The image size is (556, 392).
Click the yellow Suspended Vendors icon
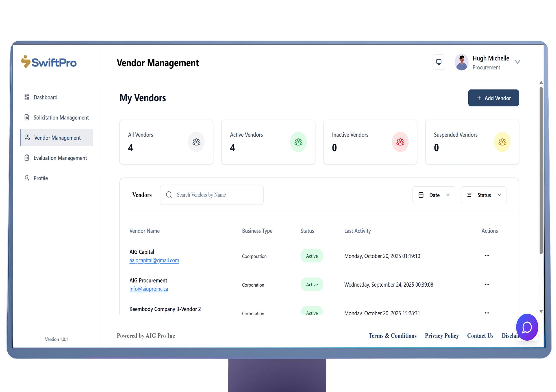(x=502, y=142)
